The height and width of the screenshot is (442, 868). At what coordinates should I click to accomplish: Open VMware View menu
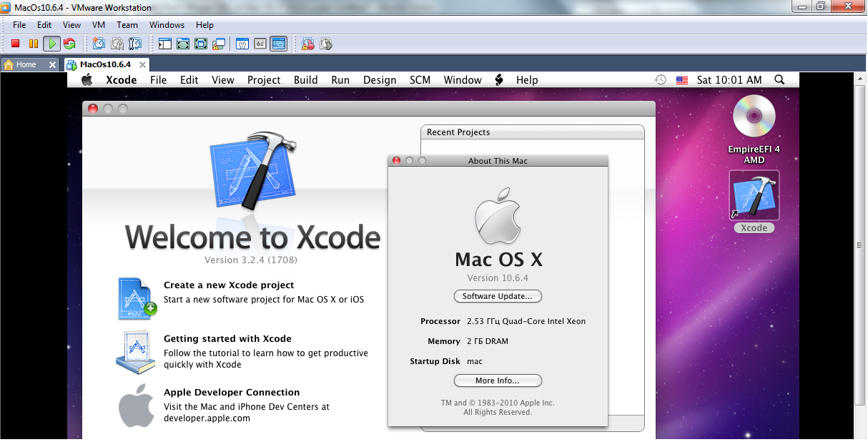tap(71, 24)
